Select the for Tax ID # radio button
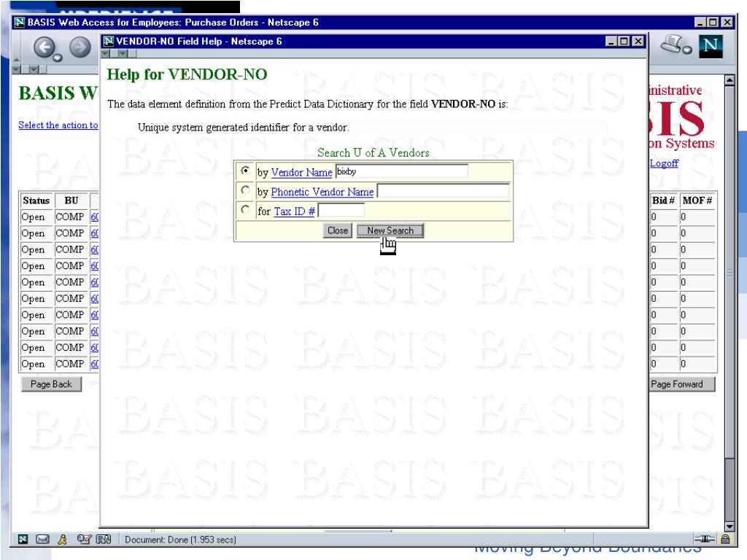The height and width of the screenshot is (560, 747). tap(245, 209)
